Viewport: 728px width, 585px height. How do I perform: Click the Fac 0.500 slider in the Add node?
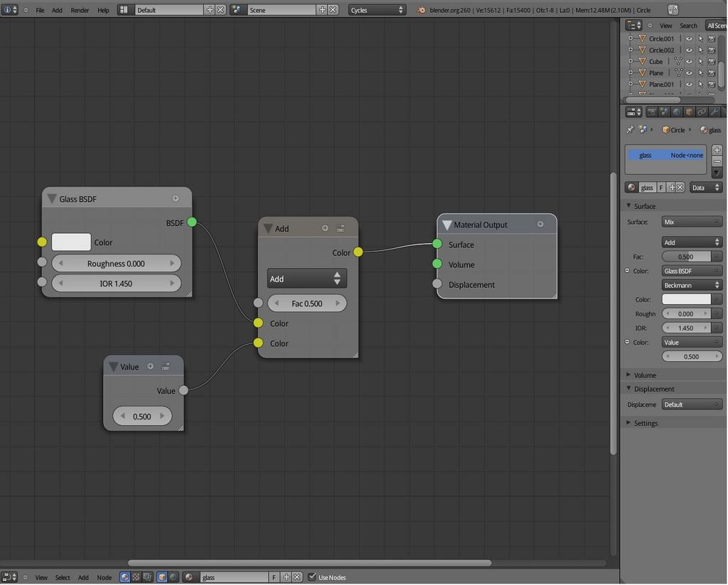click(307, 304)
